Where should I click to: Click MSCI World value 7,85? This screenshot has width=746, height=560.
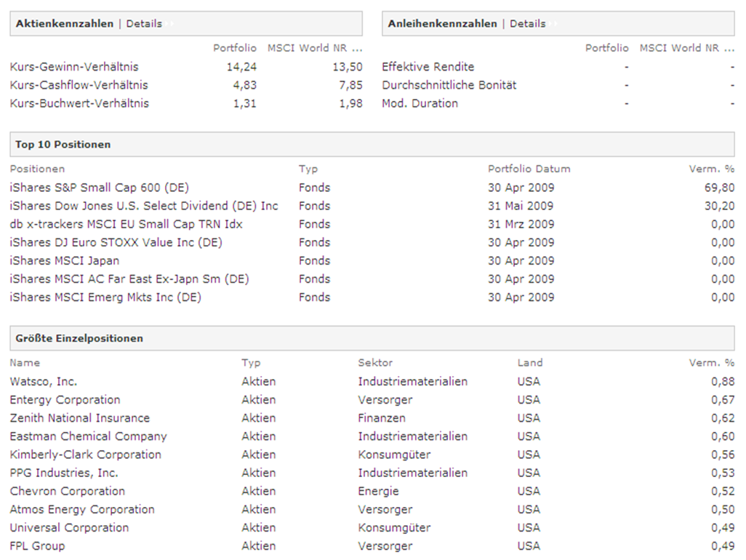(350, 85)
